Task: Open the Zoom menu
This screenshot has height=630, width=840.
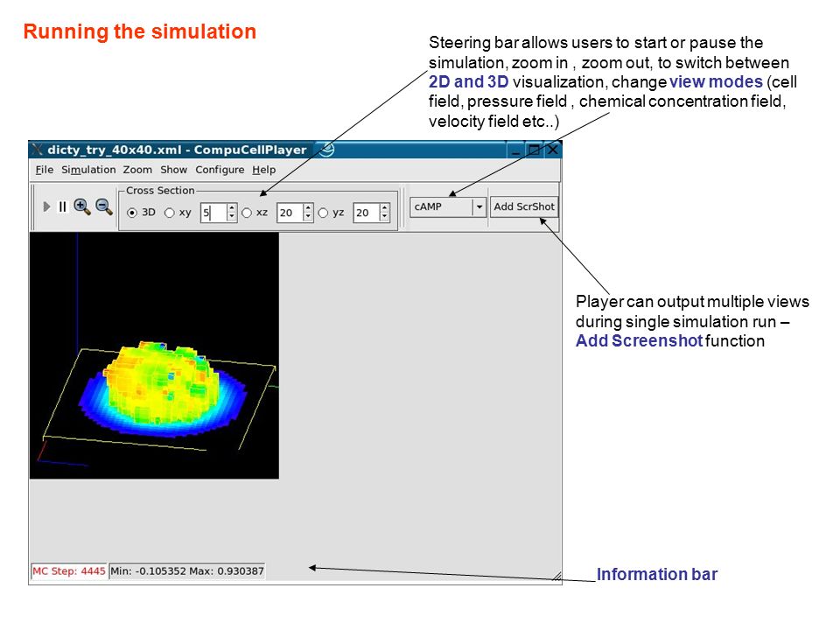Action: [137, 170]
